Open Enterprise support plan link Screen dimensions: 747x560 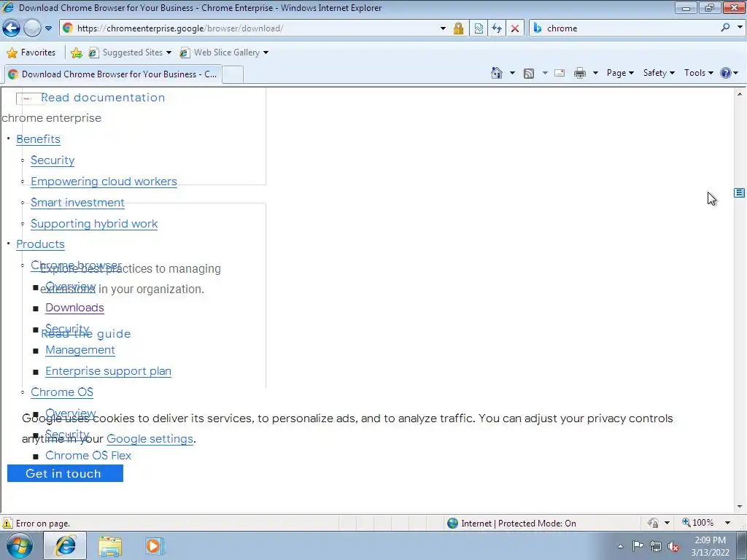[108, 371]
